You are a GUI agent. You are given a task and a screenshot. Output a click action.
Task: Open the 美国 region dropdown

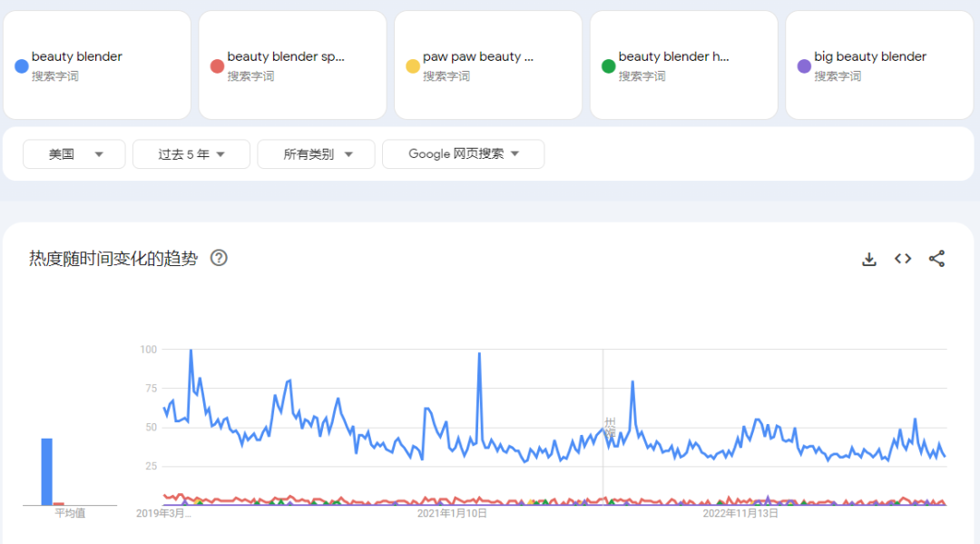pos(73,153)
